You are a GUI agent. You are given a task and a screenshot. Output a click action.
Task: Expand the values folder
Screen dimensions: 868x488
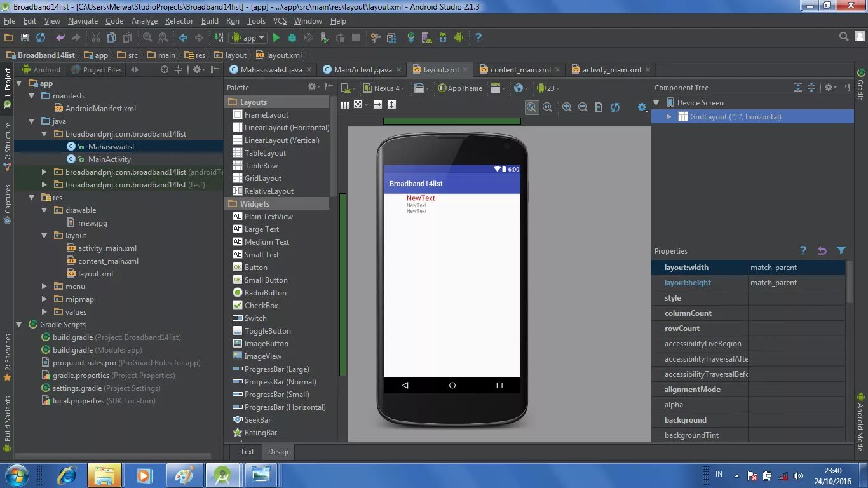point(44,312)
